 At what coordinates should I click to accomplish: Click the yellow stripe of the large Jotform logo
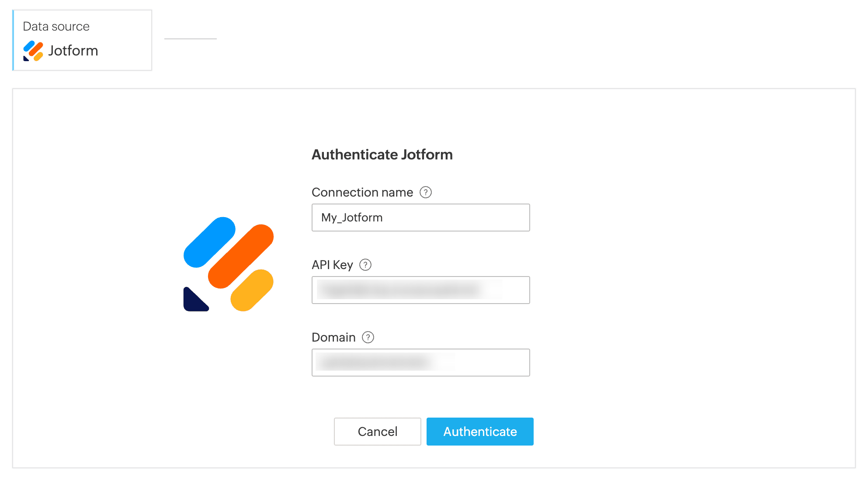click(252, 290)
